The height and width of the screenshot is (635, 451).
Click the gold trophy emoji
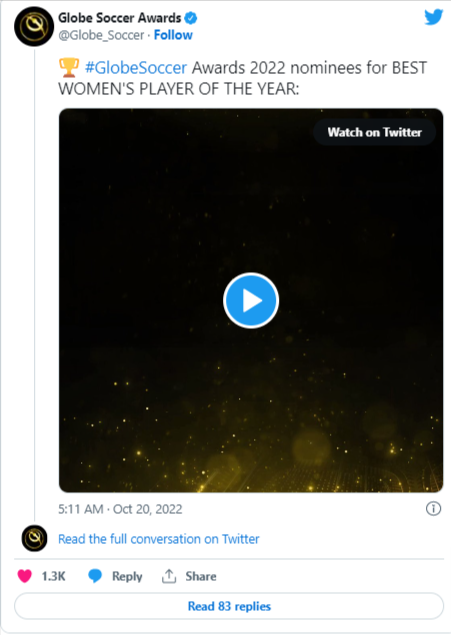(x=69, y=68)
